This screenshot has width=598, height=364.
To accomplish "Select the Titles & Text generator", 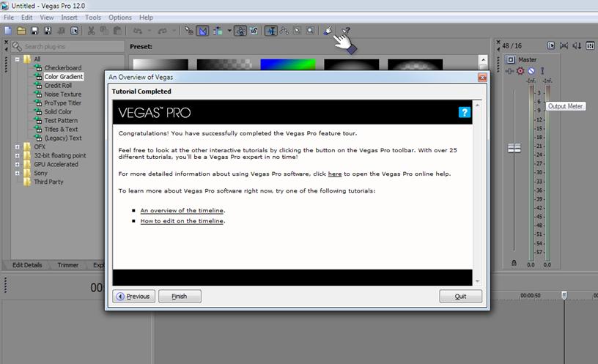I will [x=61, y=129].
